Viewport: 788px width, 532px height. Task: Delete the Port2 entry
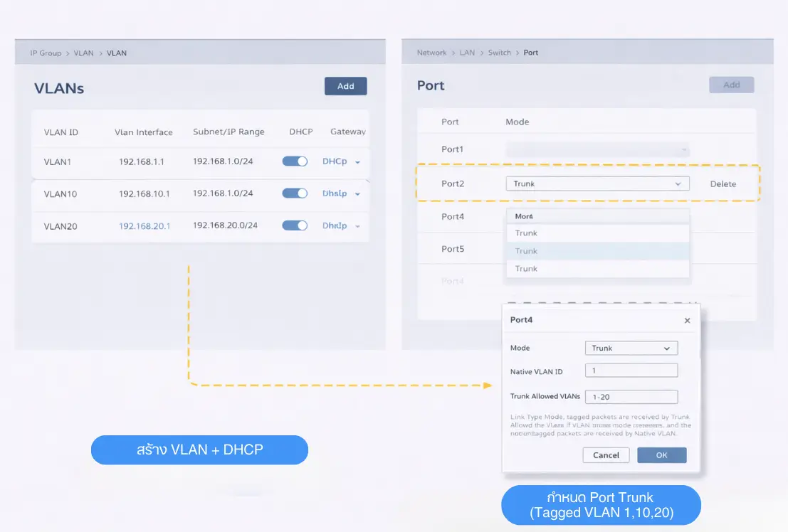point(723,184)
